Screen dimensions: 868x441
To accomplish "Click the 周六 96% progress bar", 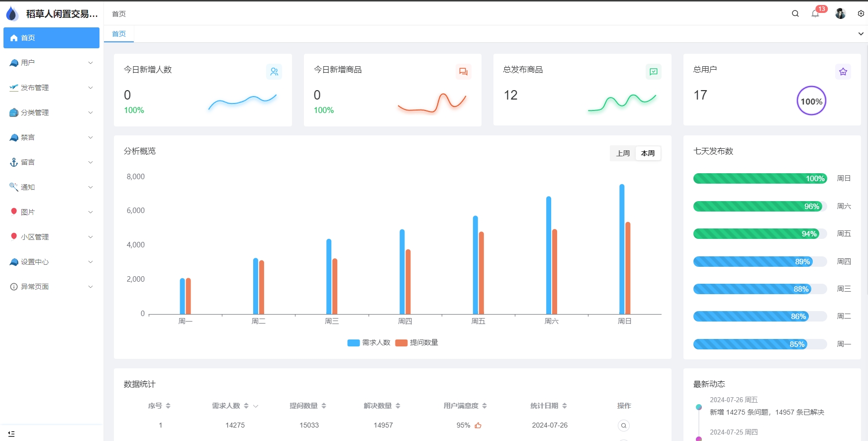I will 760,206.
